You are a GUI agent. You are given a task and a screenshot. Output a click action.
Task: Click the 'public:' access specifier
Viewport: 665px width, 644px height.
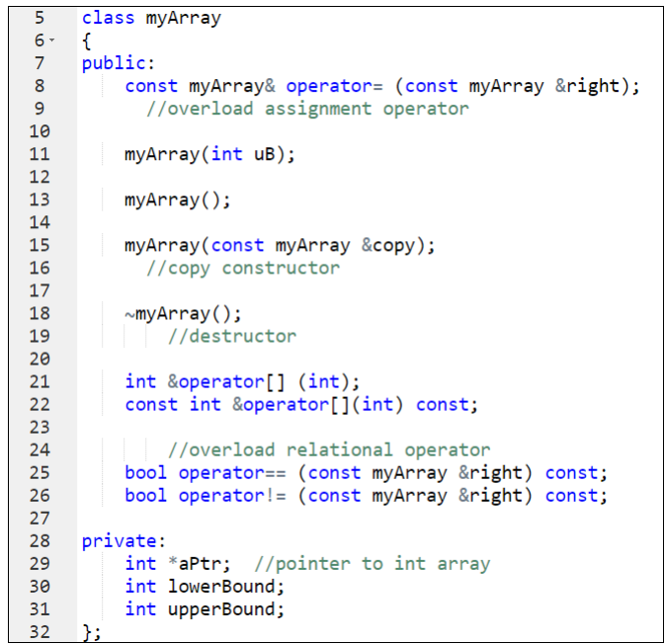[119, 64]
